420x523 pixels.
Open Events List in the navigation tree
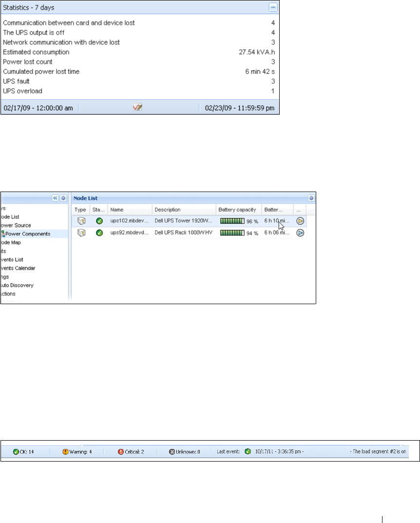tap(12, 259)
